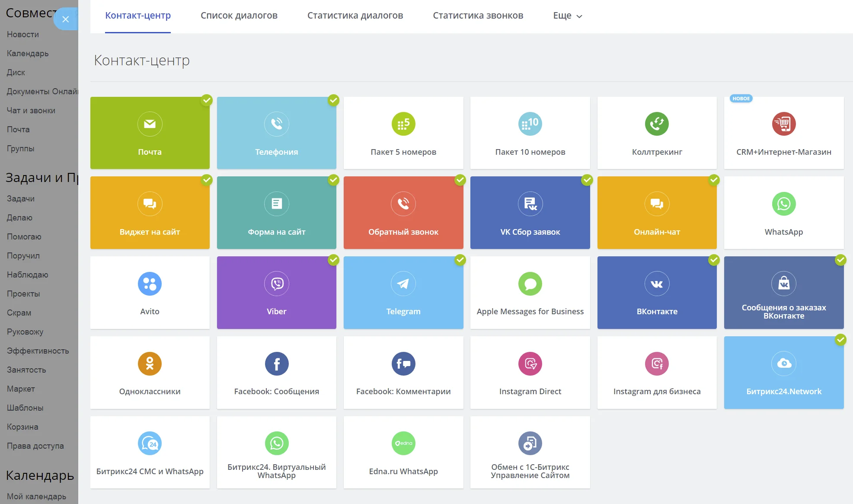Open Apple Messages for Business tile

tap(530, 293)
